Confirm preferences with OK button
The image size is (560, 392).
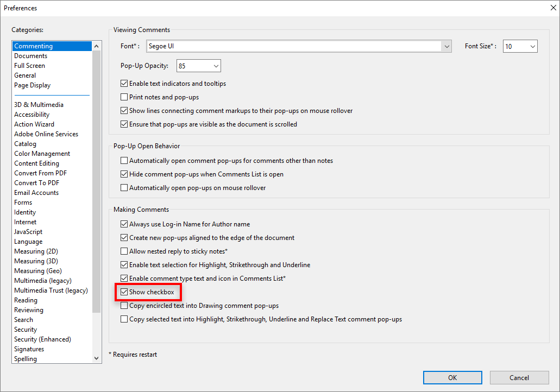point(452,377)
